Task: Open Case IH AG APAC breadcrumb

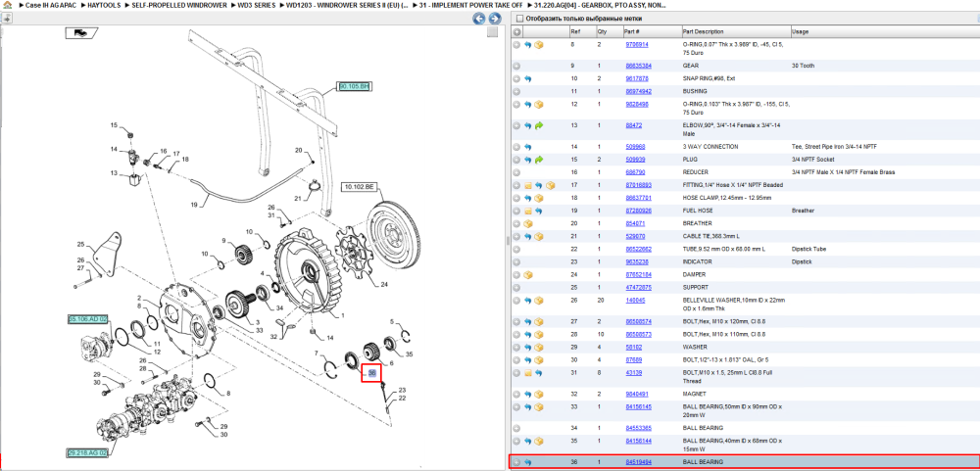Action: [x=51, y=5]
